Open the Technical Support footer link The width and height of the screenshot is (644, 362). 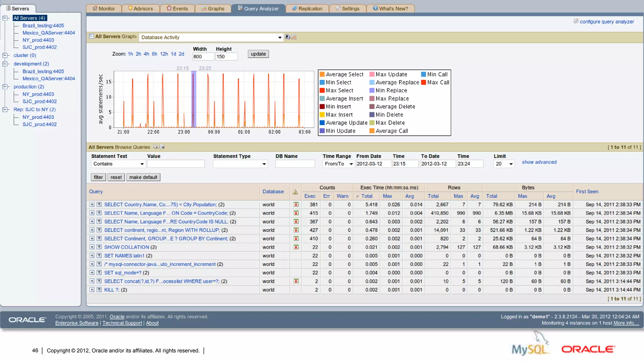tap(122, 323)
